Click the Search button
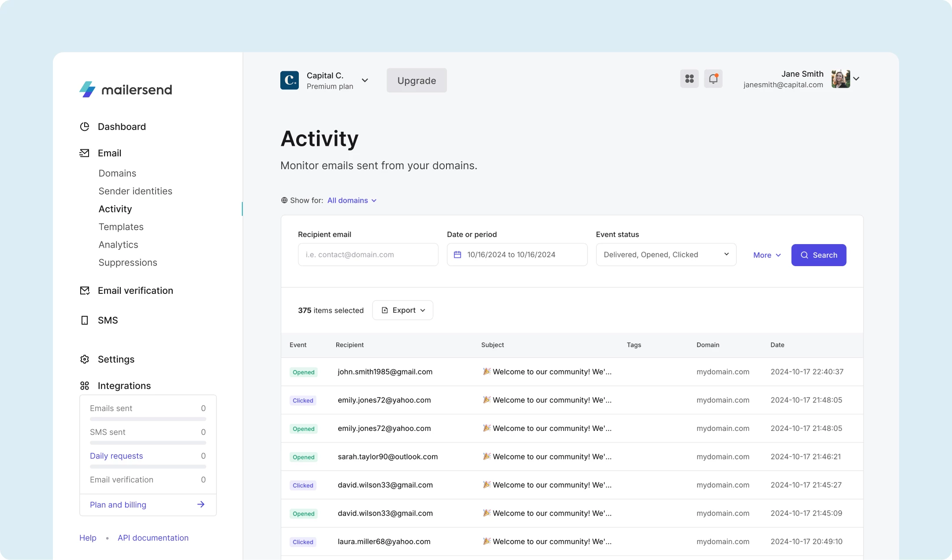Image resolution: width=952 pixels, height=560 pixels. click(x=818, y=254)
